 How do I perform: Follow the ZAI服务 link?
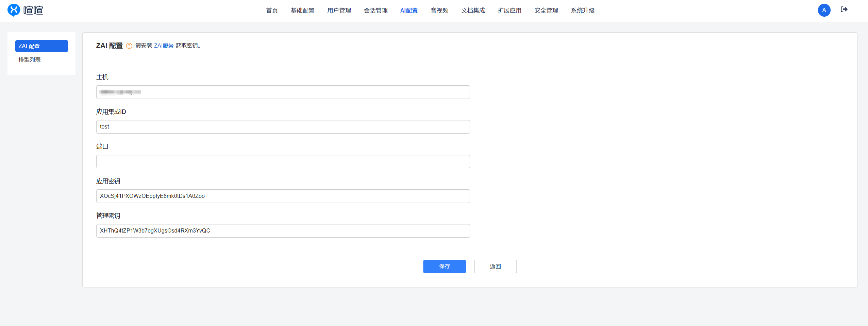point(164,46)
